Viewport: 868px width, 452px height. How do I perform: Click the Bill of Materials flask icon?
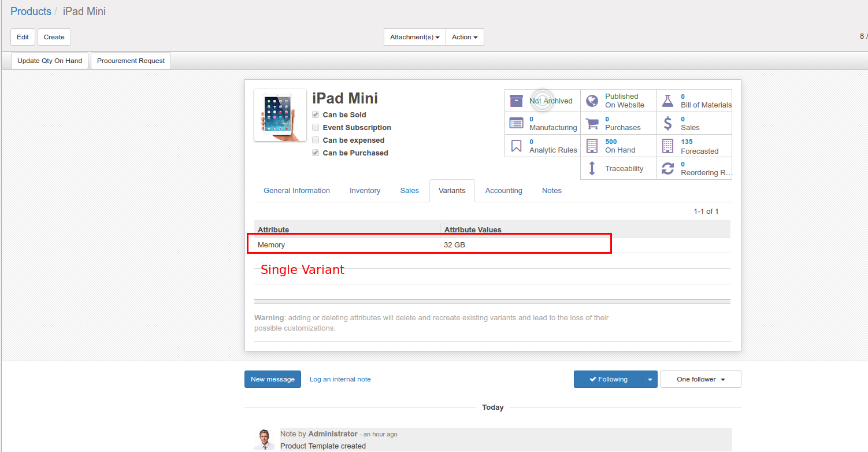click(668, 100)
